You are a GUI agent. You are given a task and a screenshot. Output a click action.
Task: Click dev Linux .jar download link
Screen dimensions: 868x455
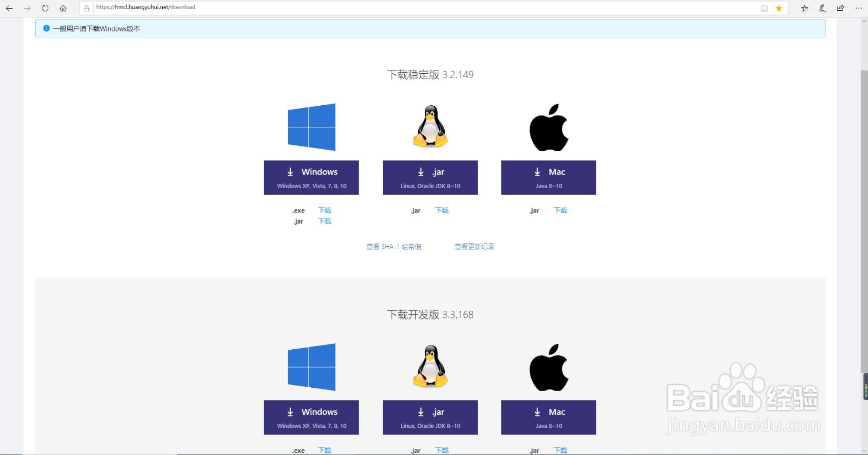click(442, 451)
